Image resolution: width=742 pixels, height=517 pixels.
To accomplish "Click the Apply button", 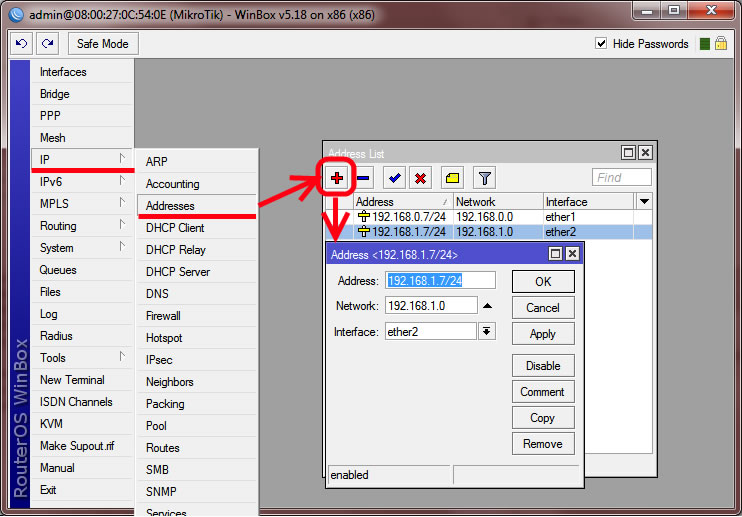I will coord(543,334).
